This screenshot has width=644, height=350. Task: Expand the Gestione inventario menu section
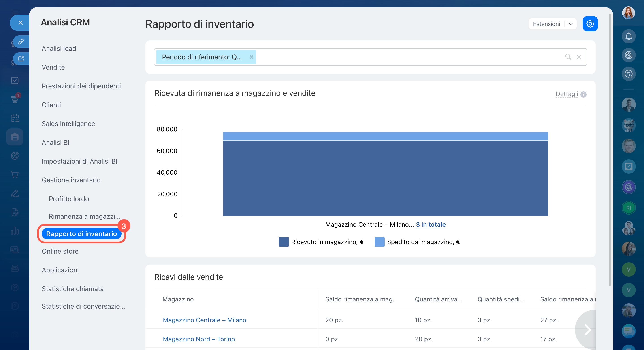71,180
